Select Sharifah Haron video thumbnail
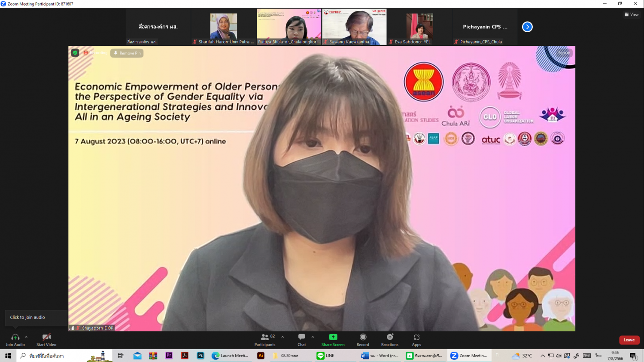The height and width of the screenshot is (362, 644). 223,27
